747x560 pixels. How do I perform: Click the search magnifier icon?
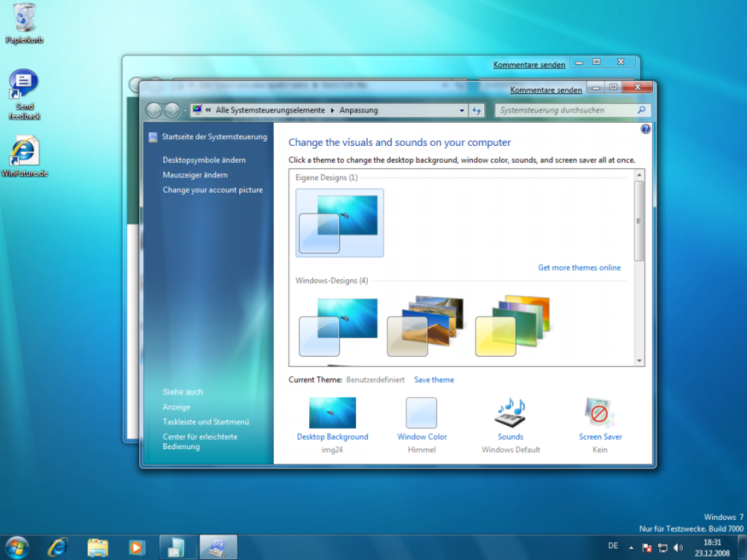point(641,110)
